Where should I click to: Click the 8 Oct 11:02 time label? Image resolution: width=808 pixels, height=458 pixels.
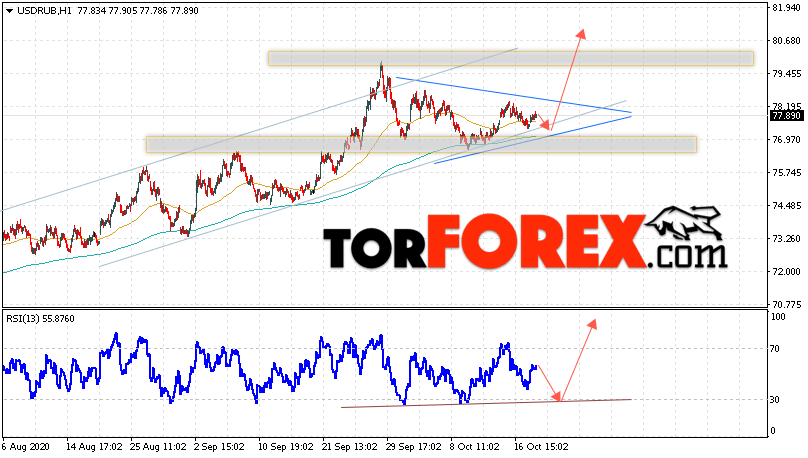point(475,446)
